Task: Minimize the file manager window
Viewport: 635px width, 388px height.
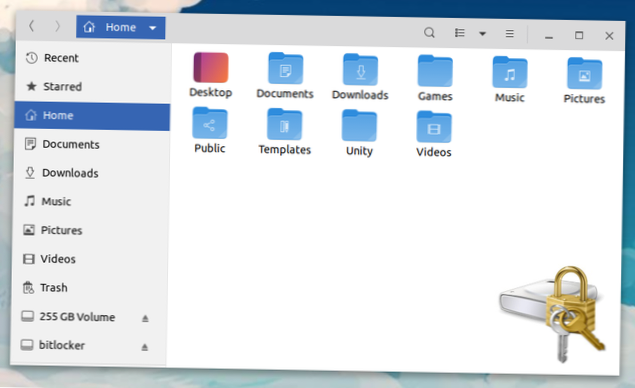Action: pyautogui.click(x=549, y=37)
